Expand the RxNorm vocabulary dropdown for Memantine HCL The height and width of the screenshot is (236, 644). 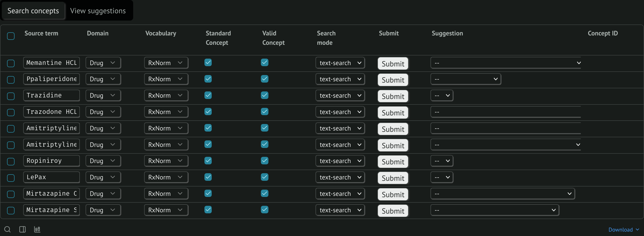166,63
